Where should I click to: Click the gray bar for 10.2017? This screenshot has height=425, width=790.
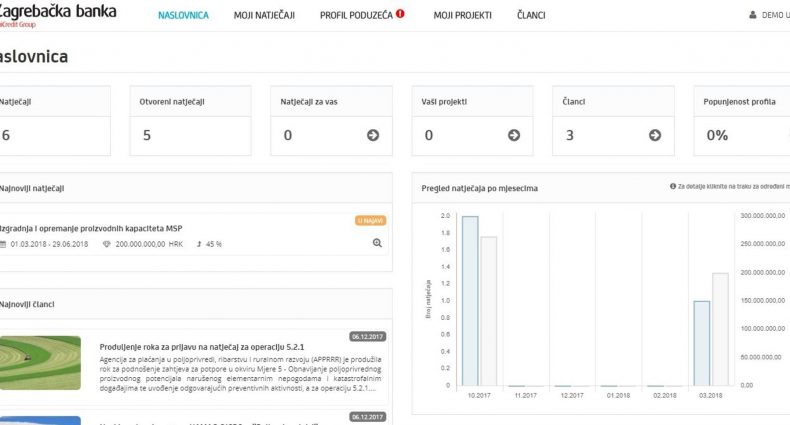pos(488,311)
